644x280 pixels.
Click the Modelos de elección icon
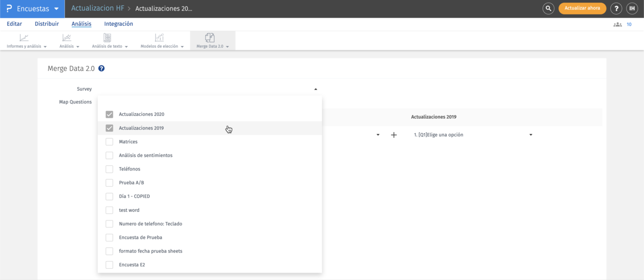(x=159, y=38)
